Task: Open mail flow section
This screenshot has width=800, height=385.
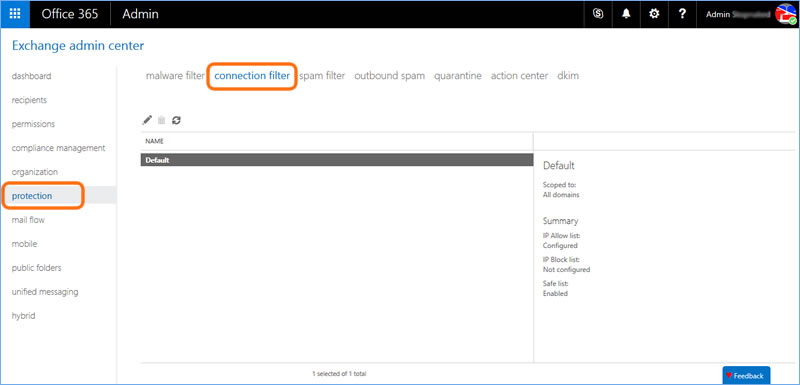Action: pos(28,220)
